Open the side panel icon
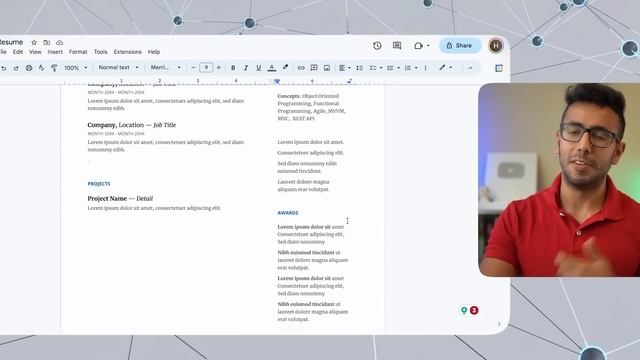640x360 pixels. tap(499, 68)
